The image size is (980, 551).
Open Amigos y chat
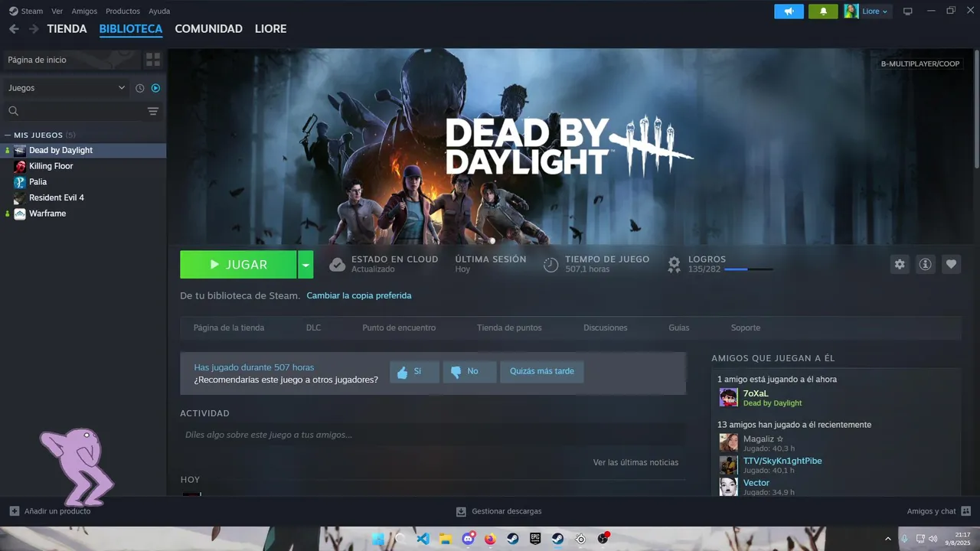[x=939, y=511]
